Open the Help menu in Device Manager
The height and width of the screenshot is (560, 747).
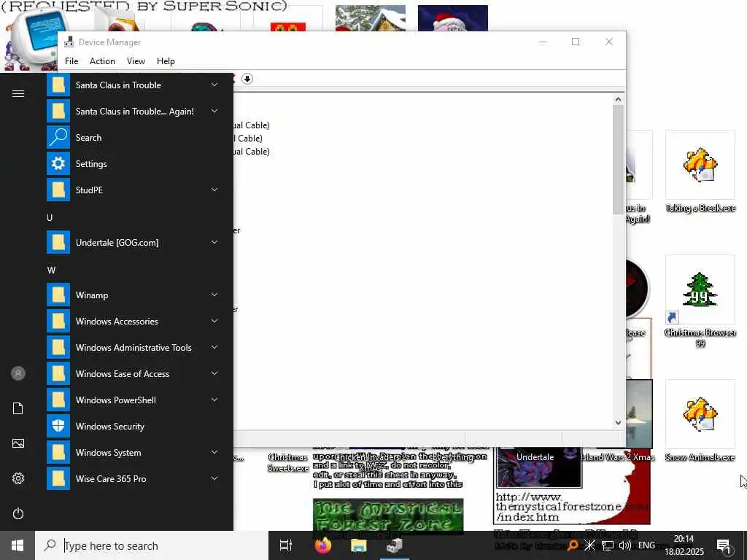tap(166, 61)
